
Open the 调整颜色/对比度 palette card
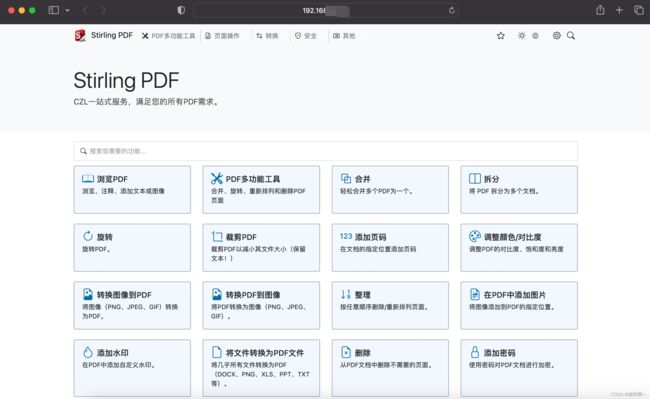pos(519,248)
